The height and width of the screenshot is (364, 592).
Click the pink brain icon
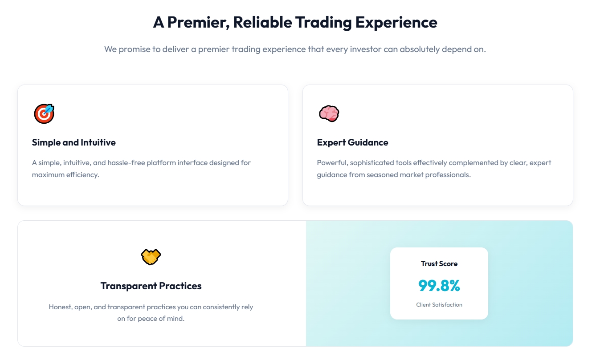[329, 113]
